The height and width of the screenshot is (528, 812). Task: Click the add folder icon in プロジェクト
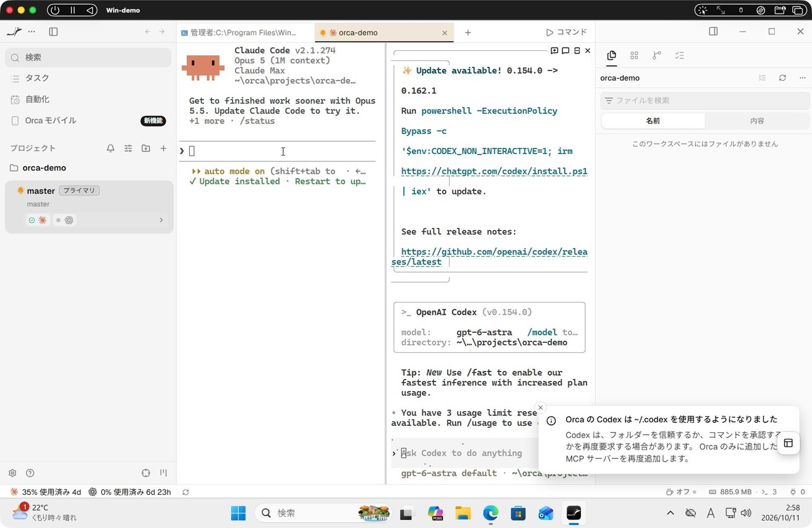(x=146, y=148)
